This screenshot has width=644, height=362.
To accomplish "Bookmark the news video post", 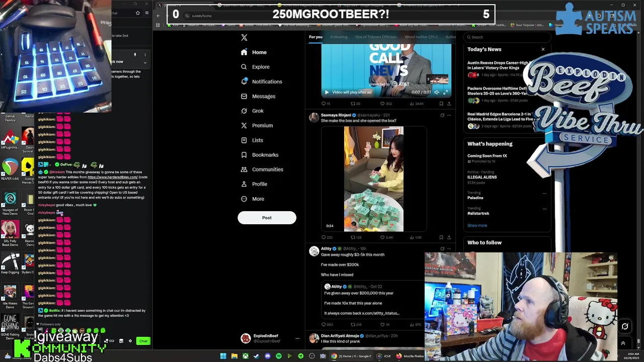I will (441, 104).
